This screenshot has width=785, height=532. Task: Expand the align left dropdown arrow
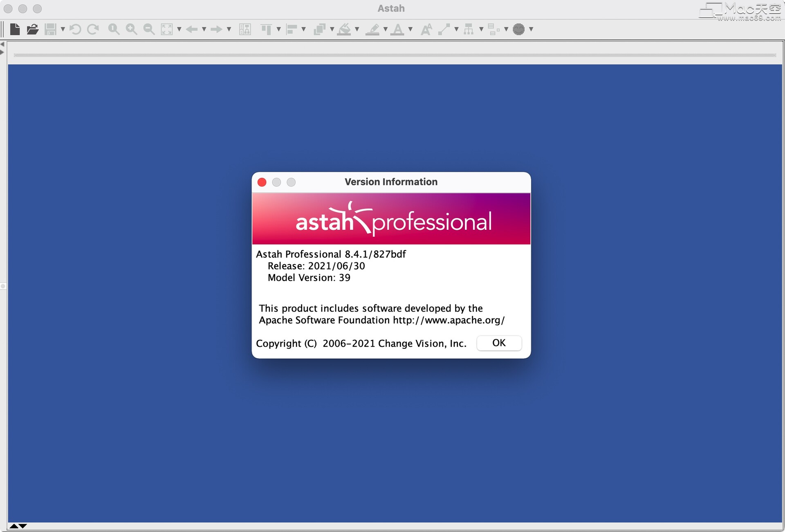tap(303, 29)
